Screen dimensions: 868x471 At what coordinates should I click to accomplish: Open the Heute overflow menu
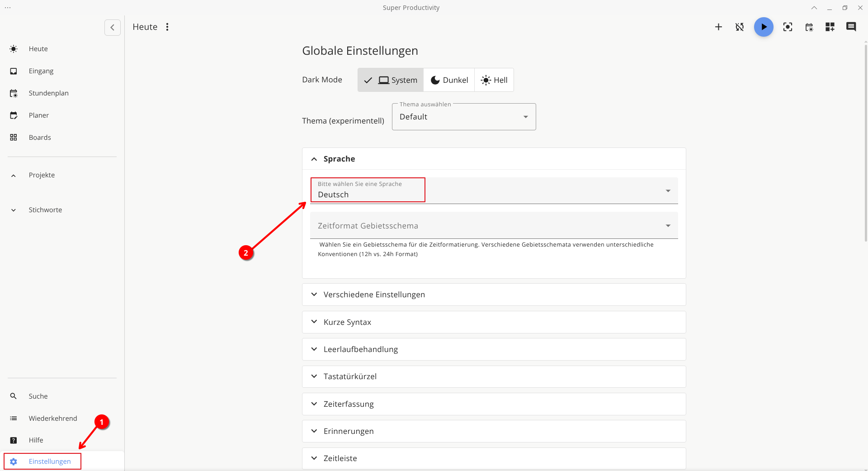[x=167, y=27]
